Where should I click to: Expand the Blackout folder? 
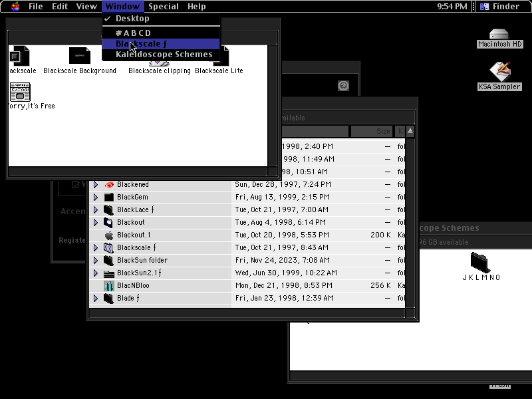pyautogui.click(x=96, y=222)
